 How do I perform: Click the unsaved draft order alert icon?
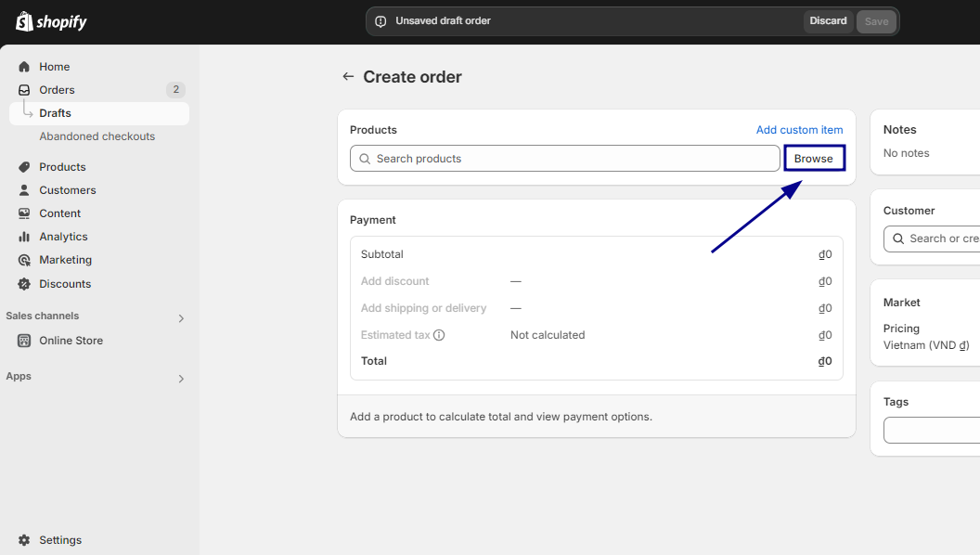(380, 21)
